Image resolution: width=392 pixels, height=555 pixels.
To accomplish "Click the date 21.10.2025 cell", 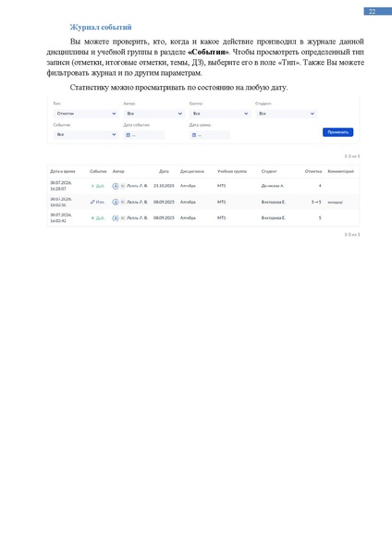I will [x=164, y=186].
